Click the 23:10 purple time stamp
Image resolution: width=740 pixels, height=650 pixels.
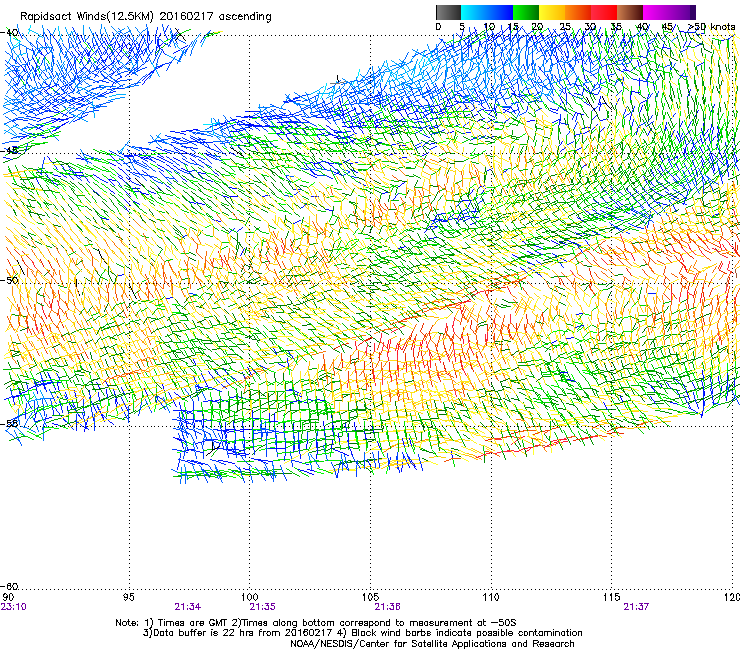(x=14, y=607)
